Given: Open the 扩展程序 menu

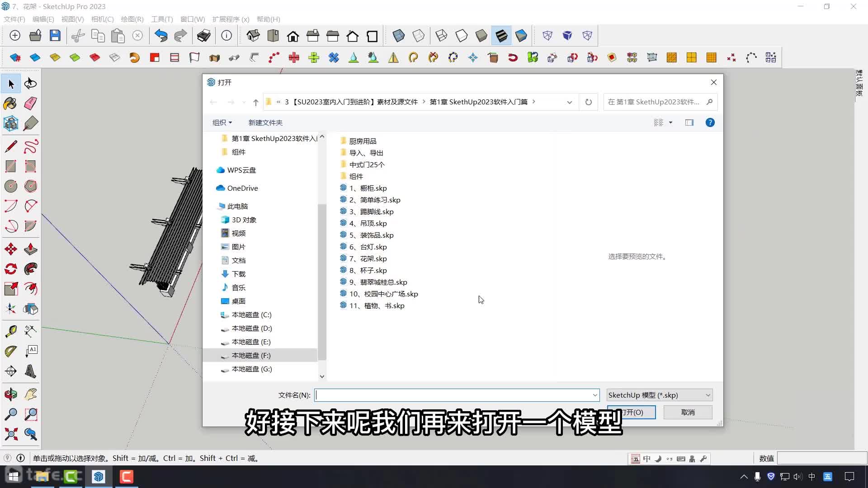Looking at the screenshot, I should (x=231, y=19).
